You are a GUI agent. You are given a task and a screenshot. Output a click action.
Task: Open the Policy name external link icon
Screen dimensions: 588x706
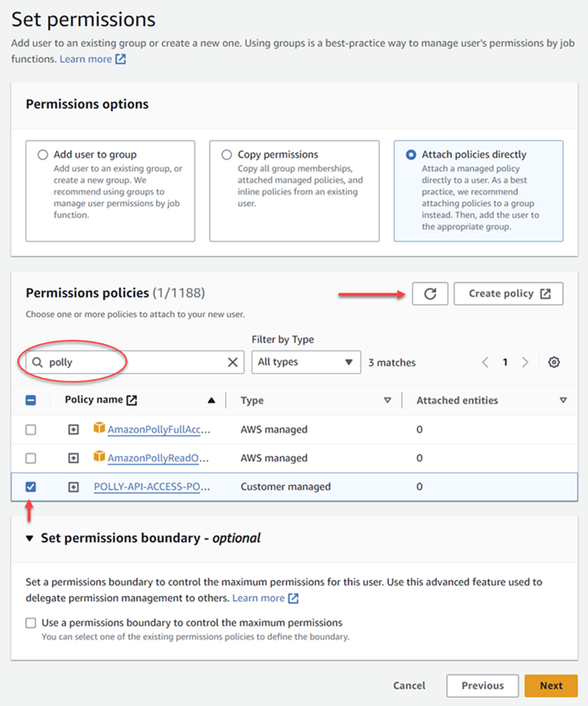click(132, 400)
